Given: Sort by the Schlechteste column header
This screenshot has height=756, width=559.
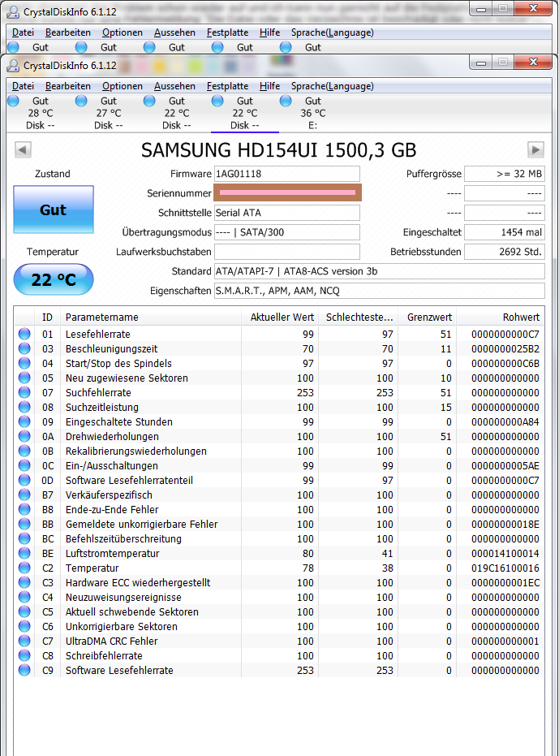Looking at the screenshot, I should coord(358,317).
